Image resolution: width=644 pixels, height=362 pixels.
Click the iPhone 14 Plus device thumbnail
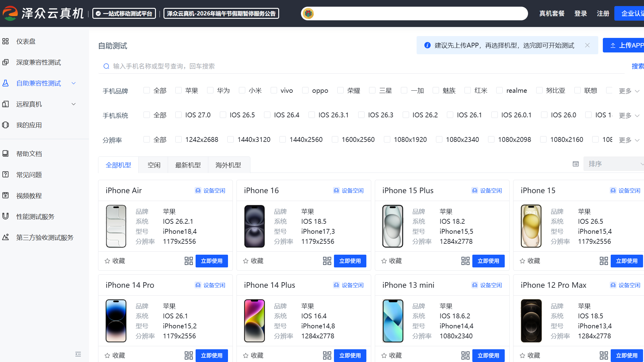pos(254,321)
